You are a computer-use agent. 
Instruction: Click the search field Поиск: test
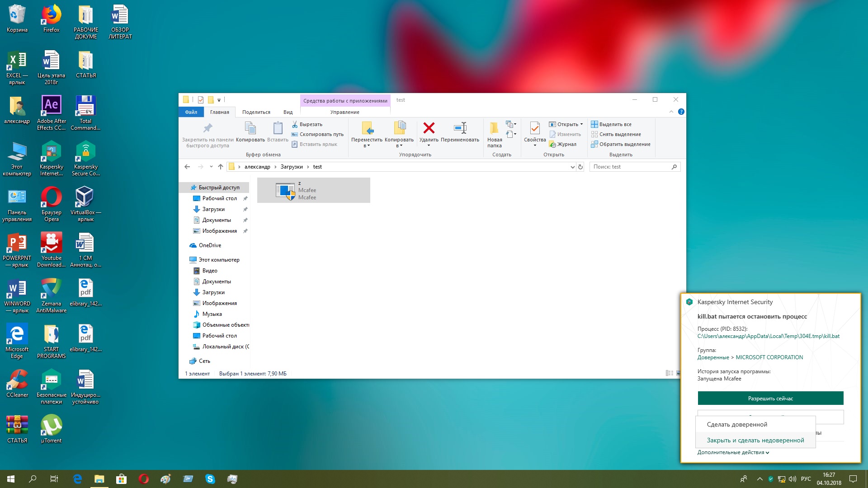pos(631,167)
